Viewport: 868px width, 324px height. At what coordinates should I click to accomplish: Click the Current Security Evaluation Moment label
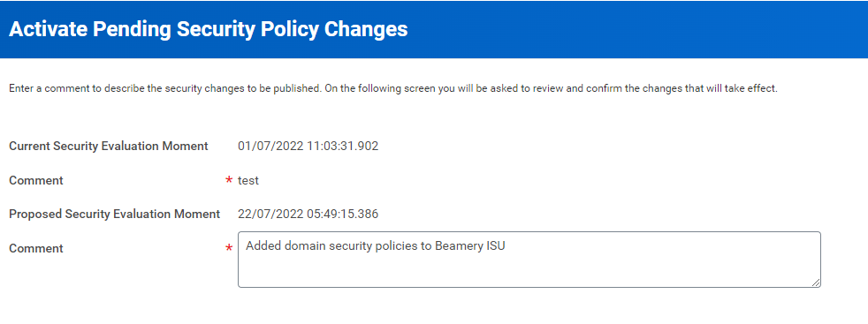click(109, 147)
